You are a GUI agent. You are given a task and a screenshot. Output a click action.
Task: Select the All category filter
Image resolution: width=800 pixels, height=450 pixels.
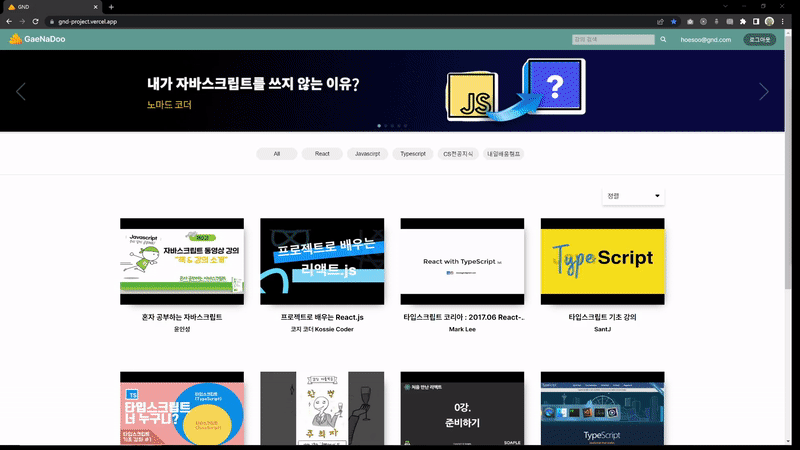point(277,154)
